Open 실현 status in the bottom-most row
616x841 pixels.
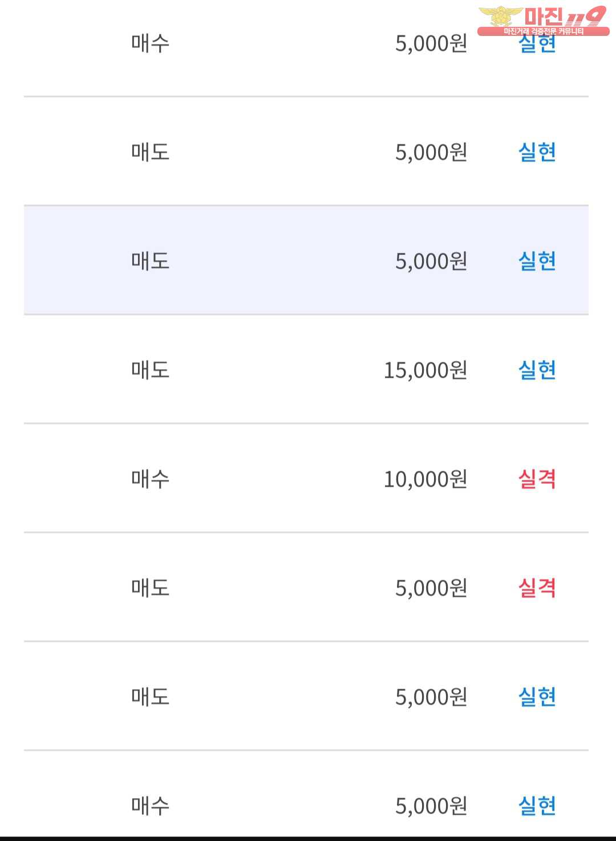click(x=537, y=806)
